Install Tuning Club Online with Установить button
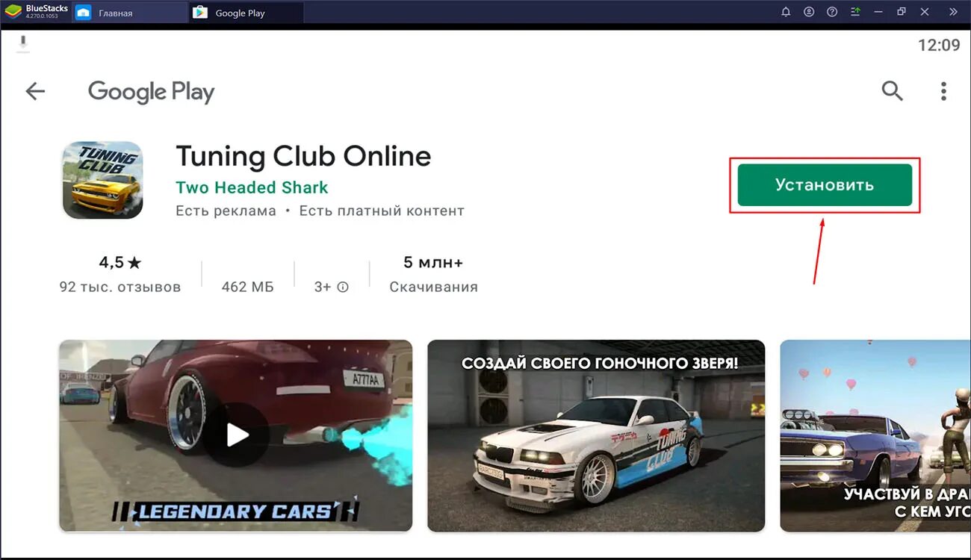 [825, 185]
